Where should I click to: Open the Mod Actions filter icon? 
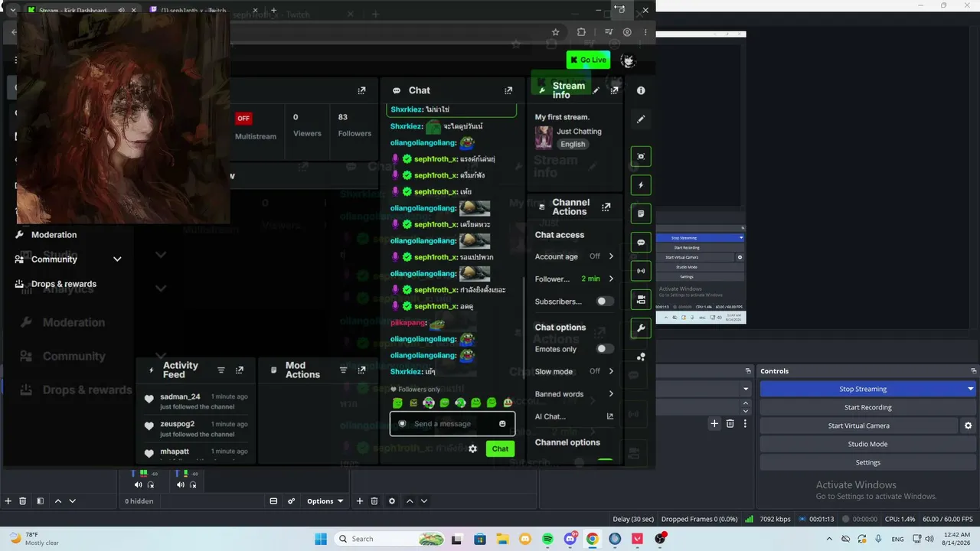click(344, 370)
